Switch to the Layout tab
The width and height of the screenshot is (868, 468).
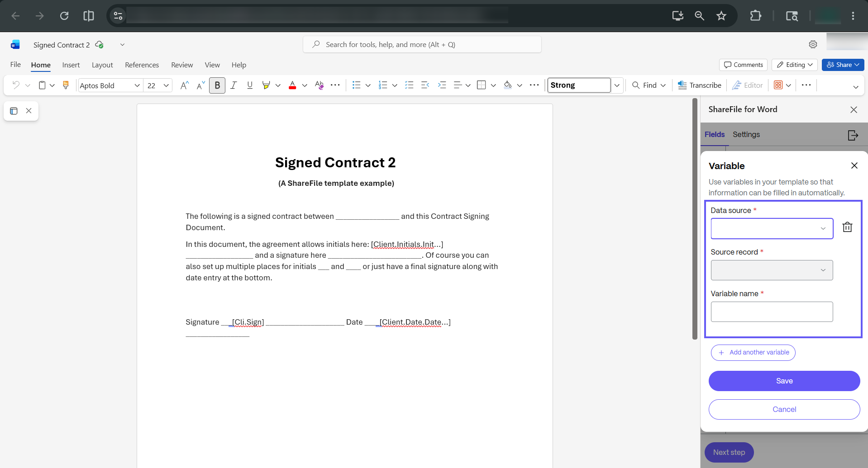[102, 65]
